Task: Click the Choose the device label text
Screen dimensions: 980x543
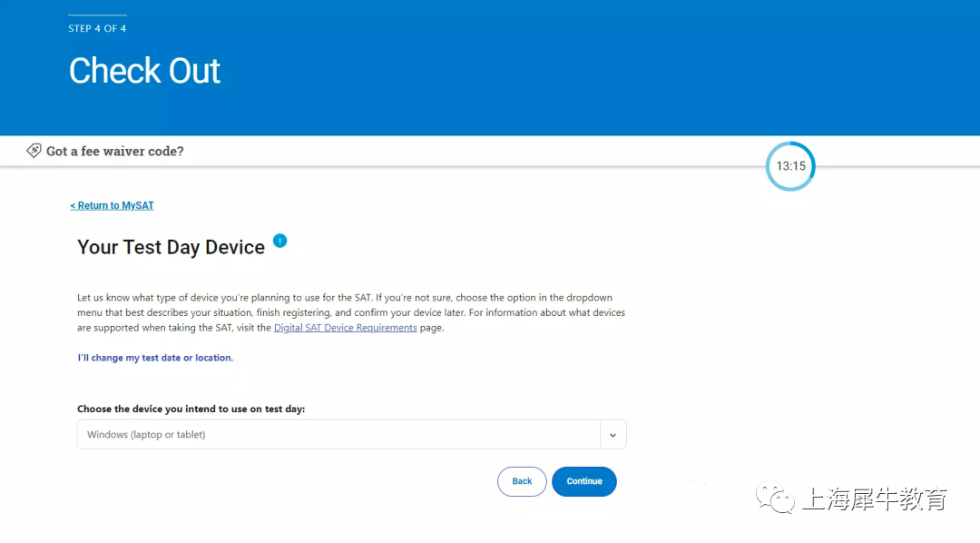Action: coord(191,409)
